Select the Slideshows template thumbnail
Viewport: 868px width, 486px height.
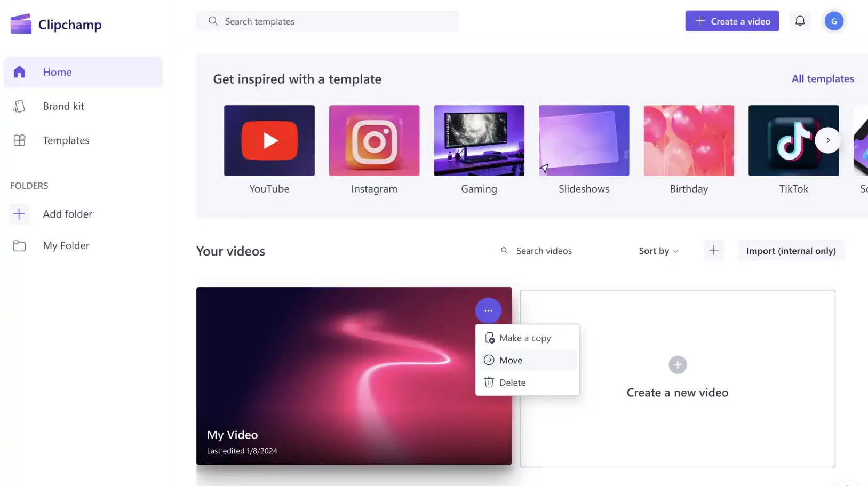[x=584, y=140]
